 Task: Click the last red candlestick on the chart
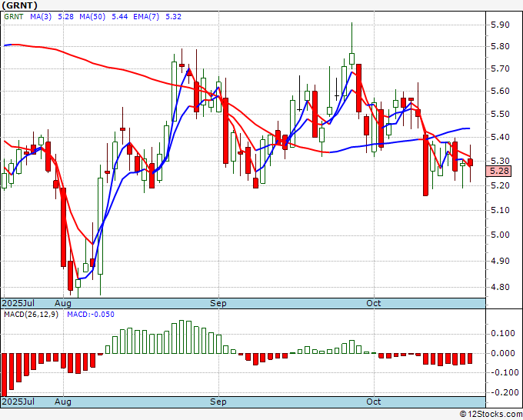tap(470, 162)
